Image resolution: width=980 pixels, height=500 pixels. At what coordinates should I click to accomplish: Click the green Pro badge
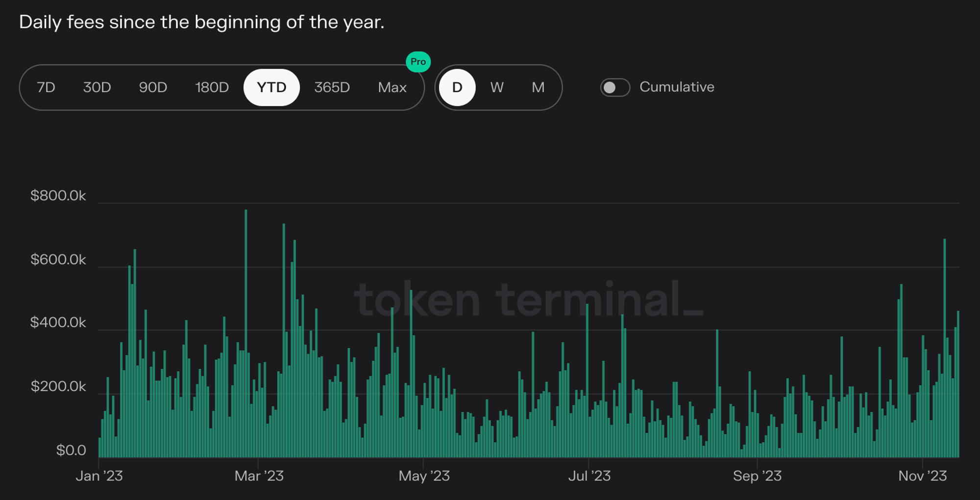(418, 62)
